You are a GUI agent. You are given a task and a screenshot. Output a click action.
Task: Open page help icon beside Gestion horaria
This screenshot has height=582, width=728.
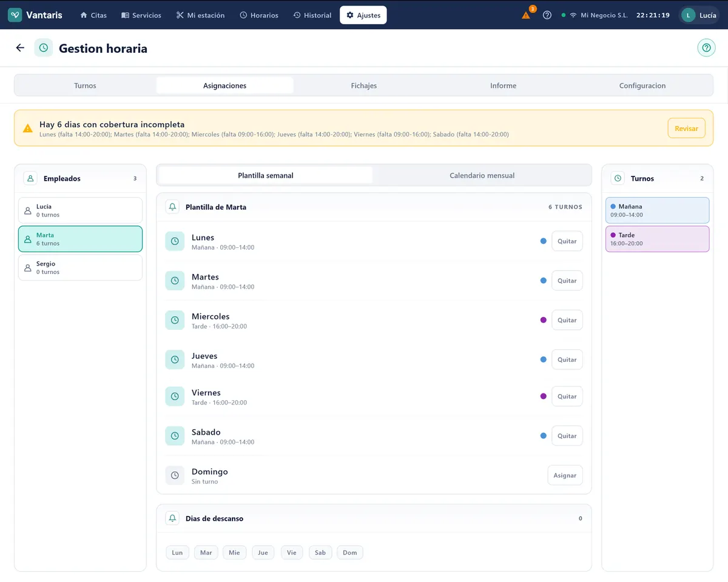click(706, 48)
